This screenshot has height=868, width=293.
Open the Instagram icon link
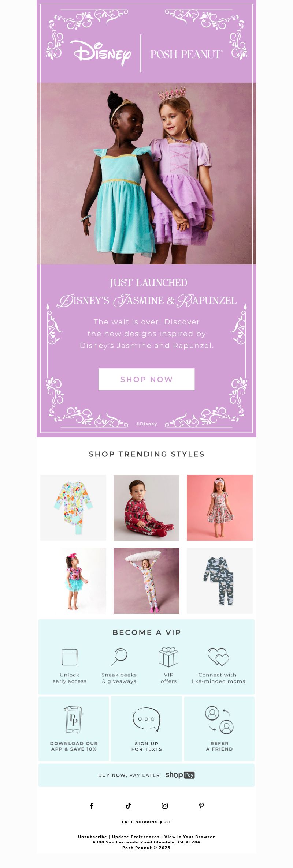(165, 805)
